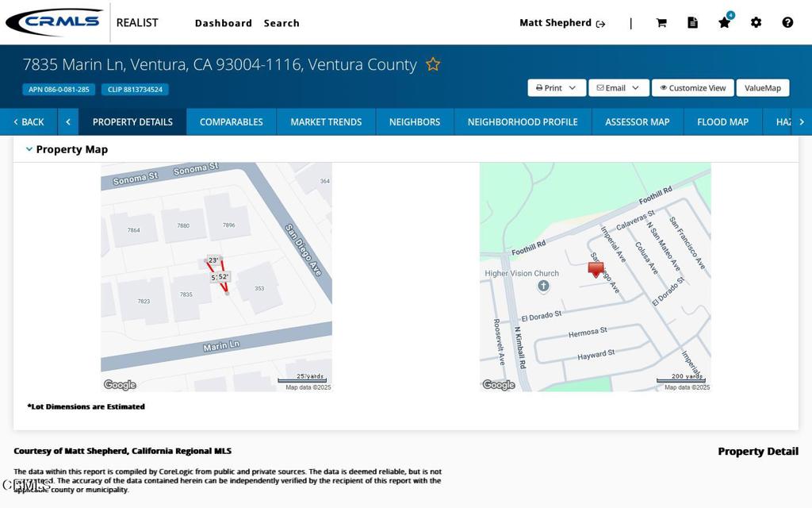Click the CRMLS logo
Viewport: 812px width, 508px height.
click(x=54, y=22)
